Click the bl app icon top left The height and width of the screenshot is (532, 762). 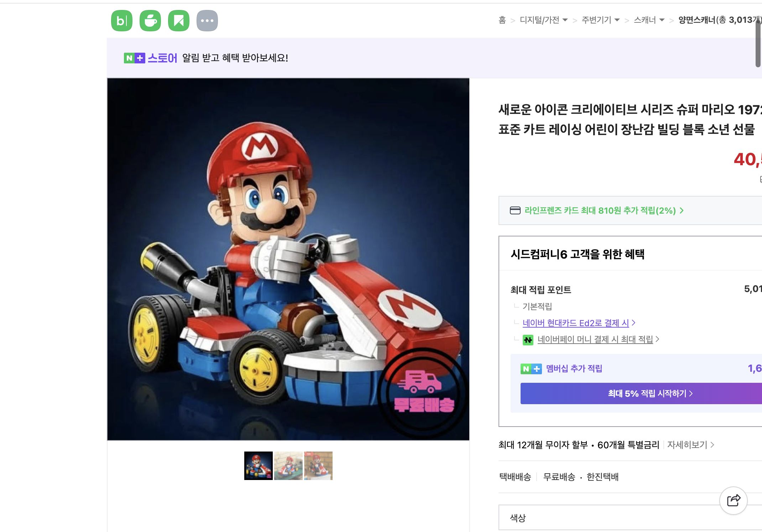(121, 20)
